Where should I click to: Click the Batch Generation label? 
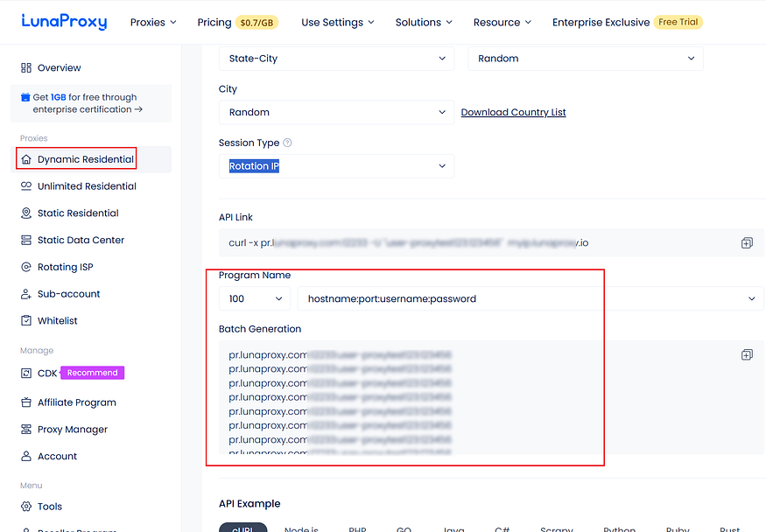click(260, 329)
